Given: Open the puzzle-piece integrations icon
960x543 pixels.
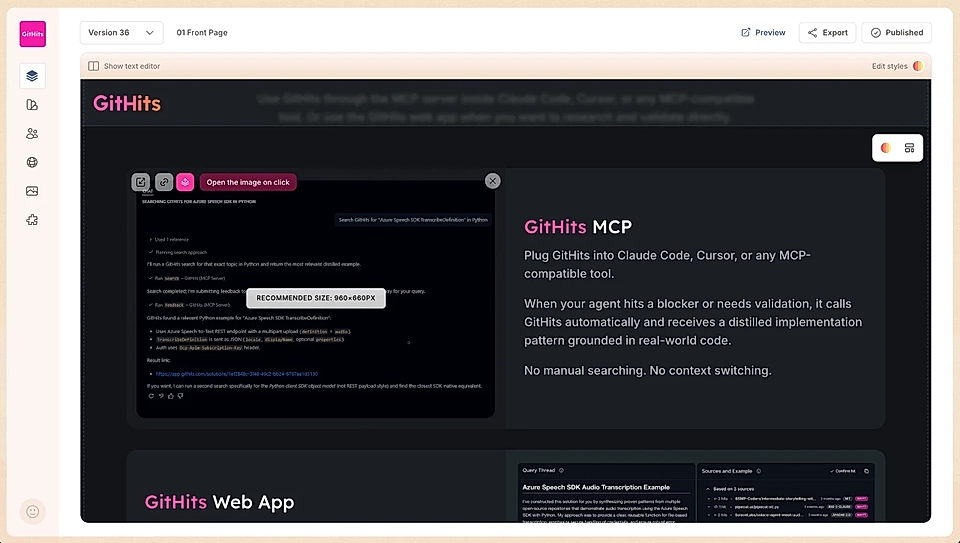Looking at the screenshot, I should coord(32,220).
